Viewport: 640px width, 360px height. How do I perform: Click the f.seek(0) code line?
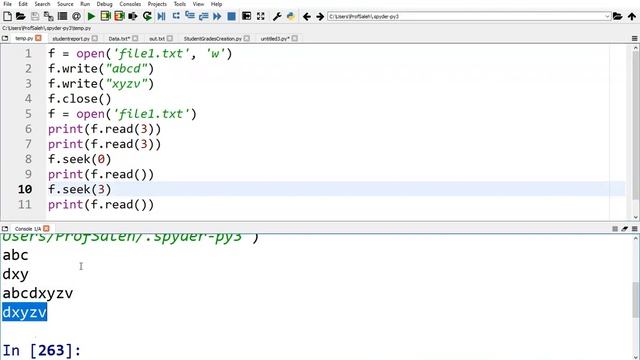click(80, 159)
